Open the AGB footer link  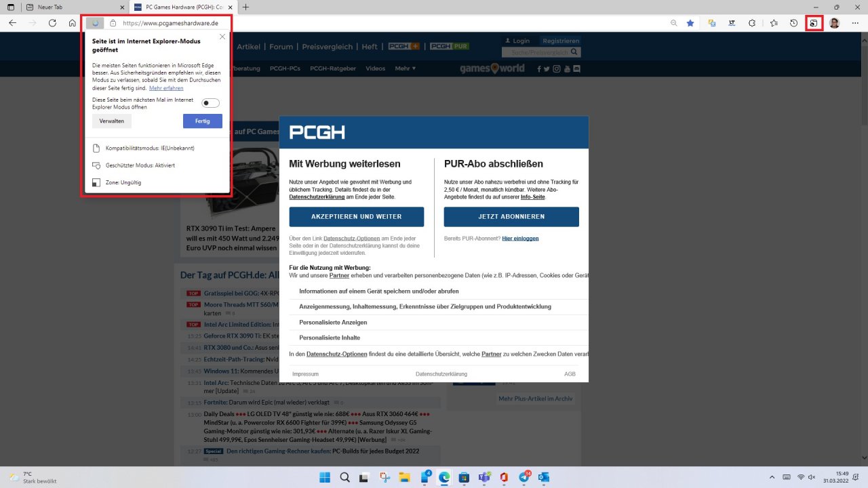point(570,374)
